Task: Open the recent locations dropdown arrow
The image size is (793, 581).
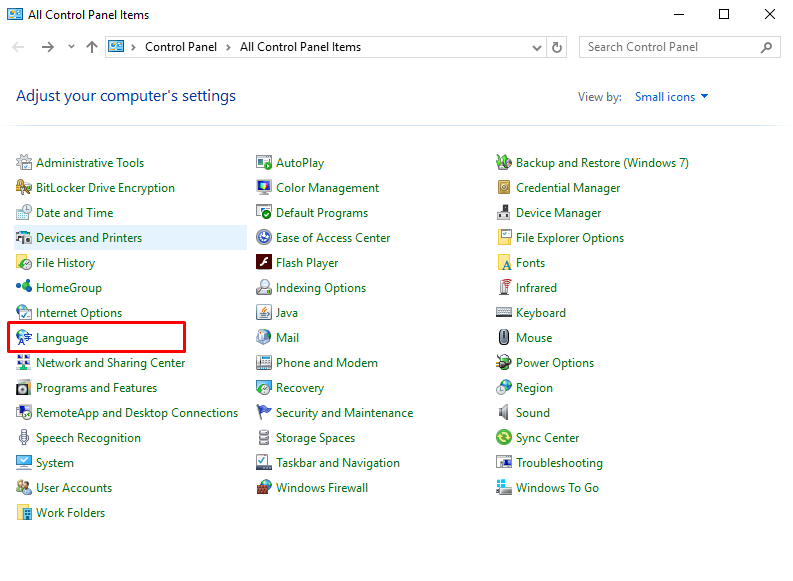Action: [x=71, y=47]
